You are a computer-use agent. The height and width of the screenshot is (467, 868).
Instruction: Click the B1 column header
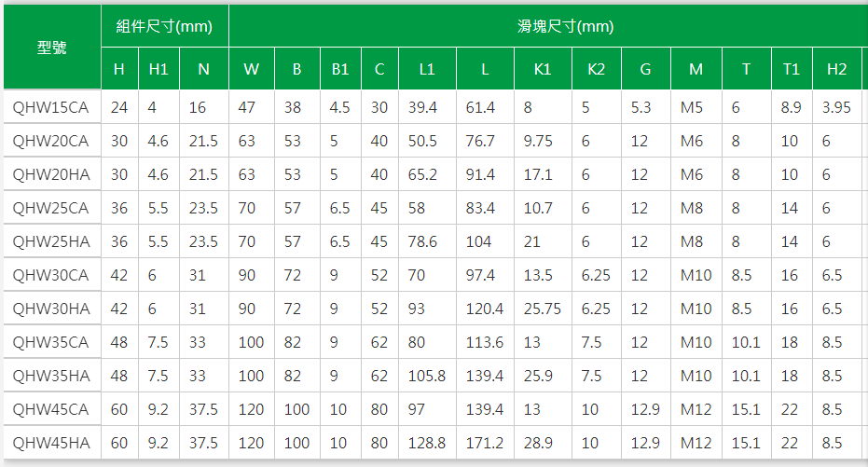click(340, 69)
